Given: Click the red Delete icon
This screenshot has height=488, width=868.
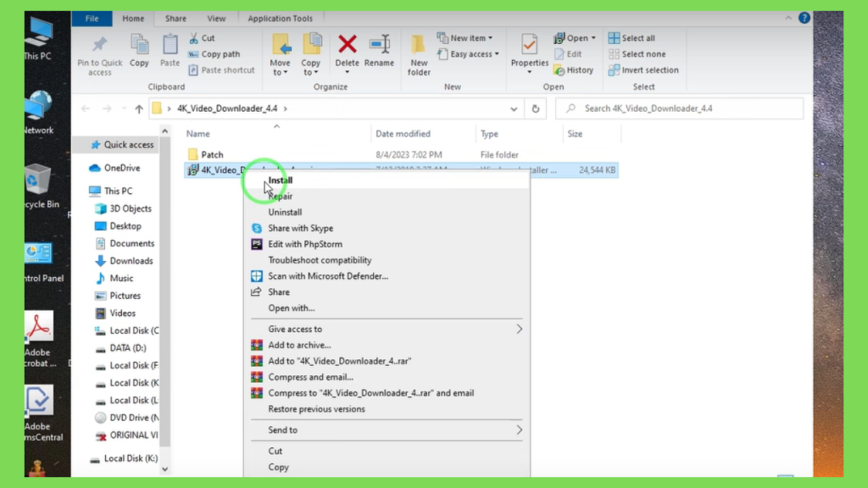Looking at the screenshot, I should tap(347, 44).
